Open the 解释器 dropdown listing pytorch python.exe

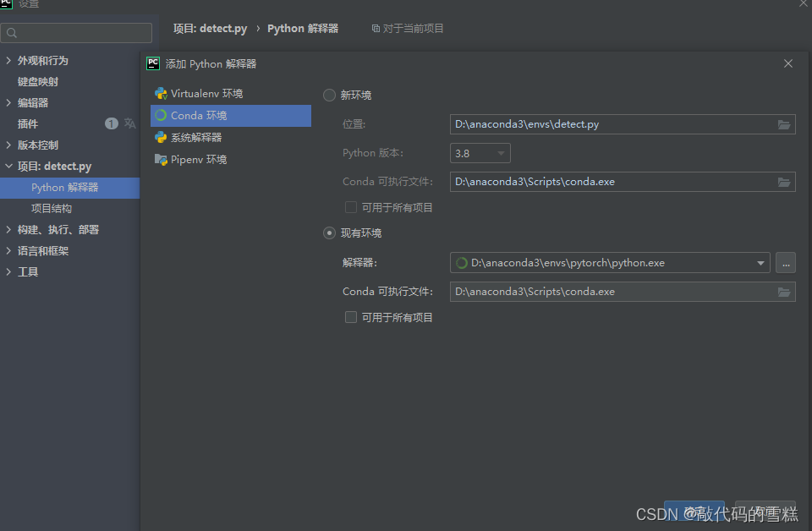[759, 263]
